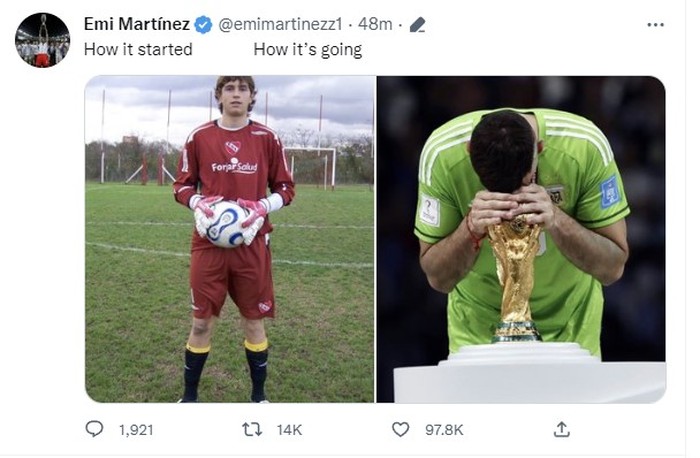Click the reply speech bubble icon
The width and height of the screenshot is (700, 458).
[94, 429]
